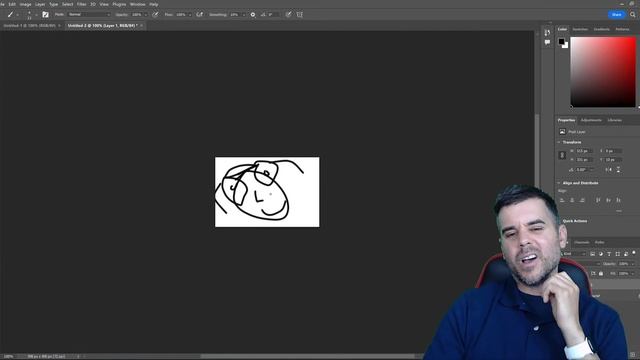Click the blue Share button

[x=616, y=15]
